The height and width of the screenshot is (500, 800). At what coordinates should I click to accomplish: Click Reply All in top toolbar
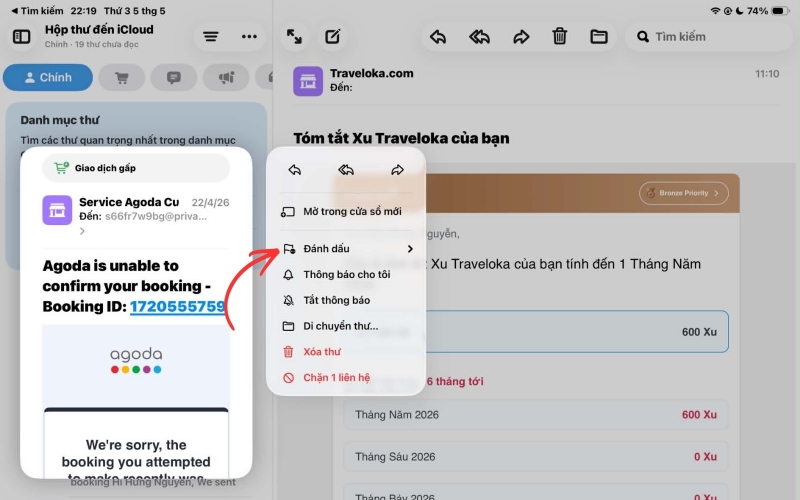tap(479, 37)
